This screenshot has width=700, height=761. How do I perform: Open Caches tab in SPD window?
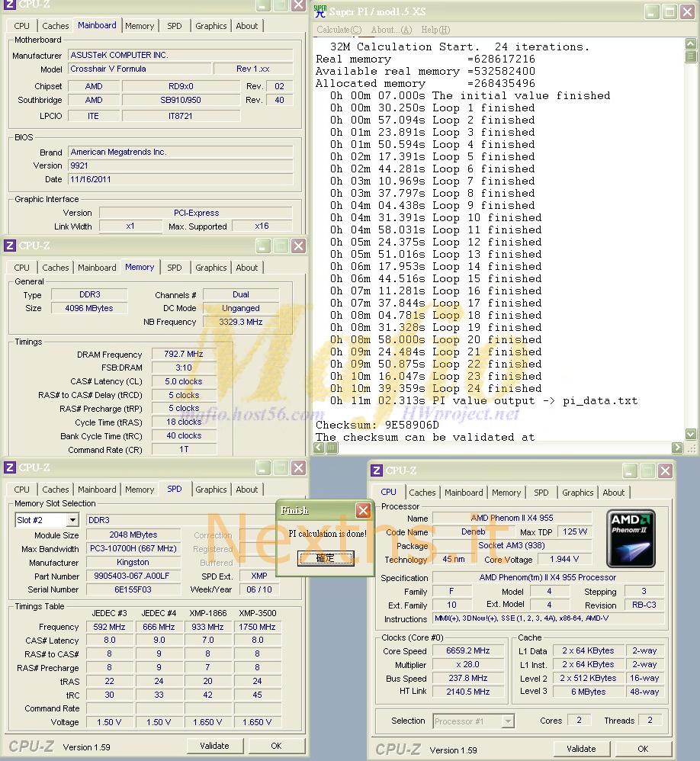pyautogui.click(x=56, y=490)
